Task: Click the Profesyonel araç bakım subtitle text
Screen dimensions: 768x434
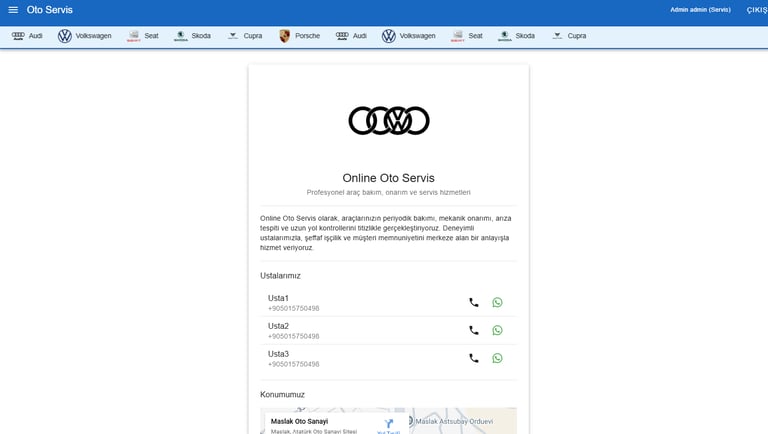Action: click(x=388, y=193)
